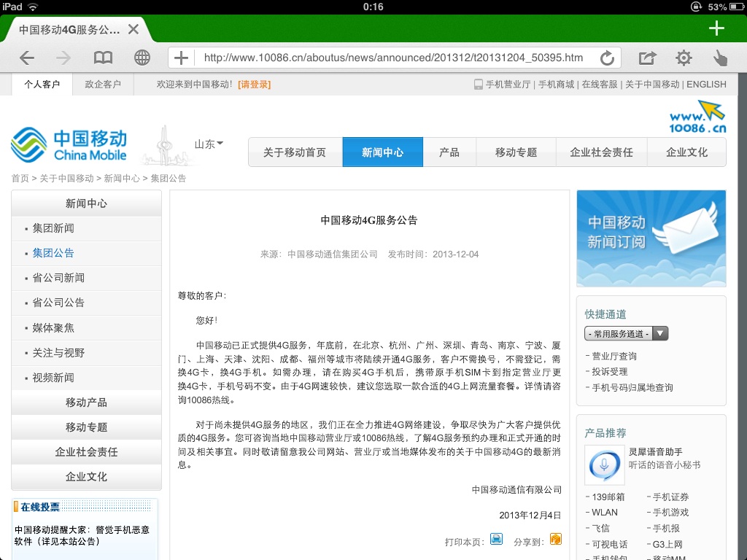Screen dimensions: 747x560
Task: Open 手机游戏 product link
Action: [671, 513]
